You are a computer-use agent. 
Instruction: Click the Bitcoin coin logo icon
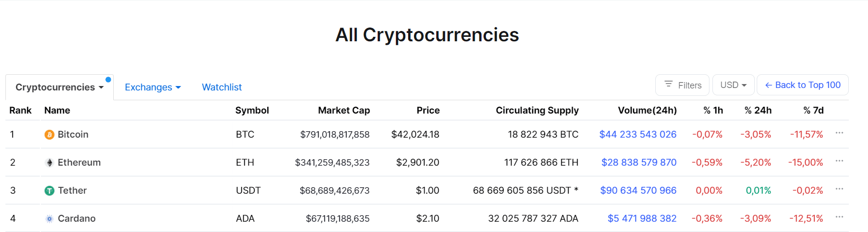(x=49, y=135)
